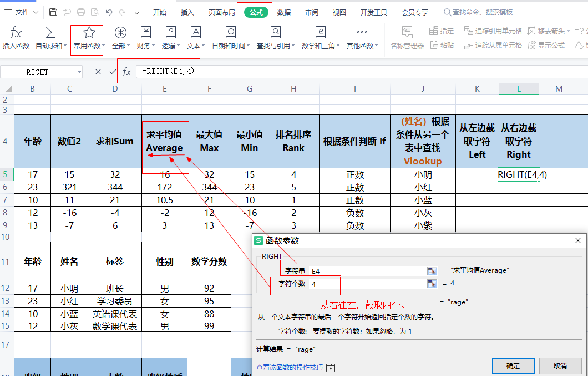Expand the quick access toolbar customize arrow
This screenshot has width=588, height=376.
(x=136, y=12)
